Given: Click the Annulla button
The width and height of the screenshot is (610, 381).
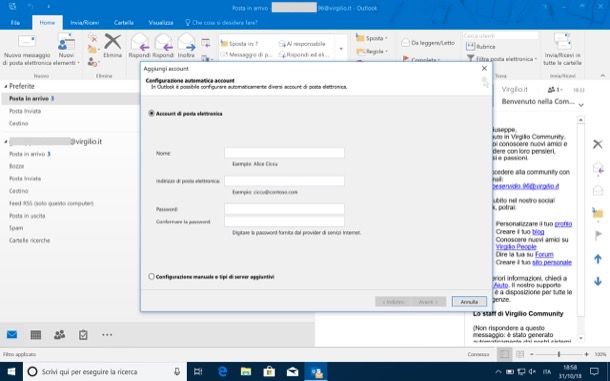Looking at the screenshot, I should coord(469,302).
